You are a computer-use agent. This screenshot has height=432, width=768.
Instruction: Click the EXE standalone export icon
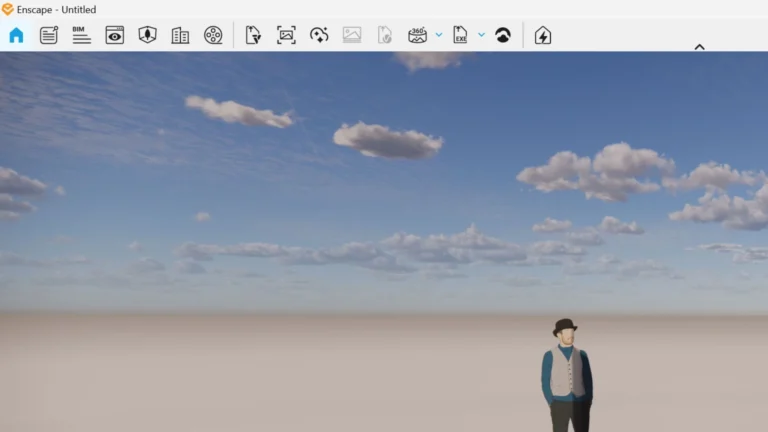click(x=460, y=35)
